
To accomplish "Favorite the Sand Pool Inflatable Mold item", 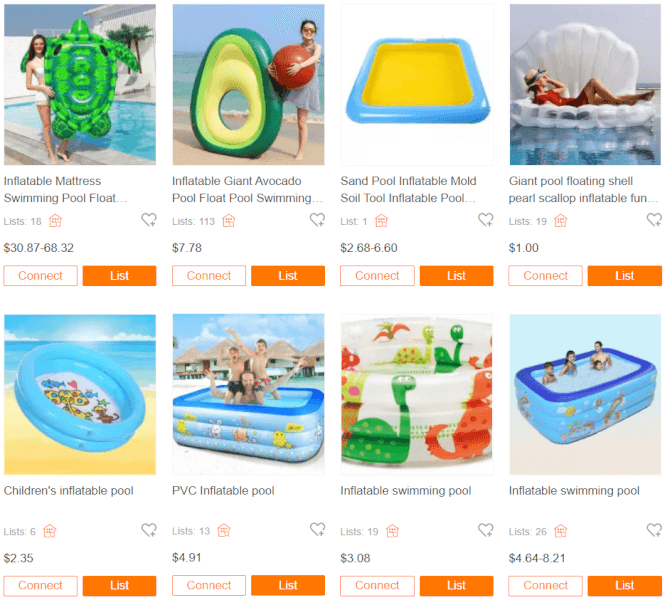I will point(486,220).
